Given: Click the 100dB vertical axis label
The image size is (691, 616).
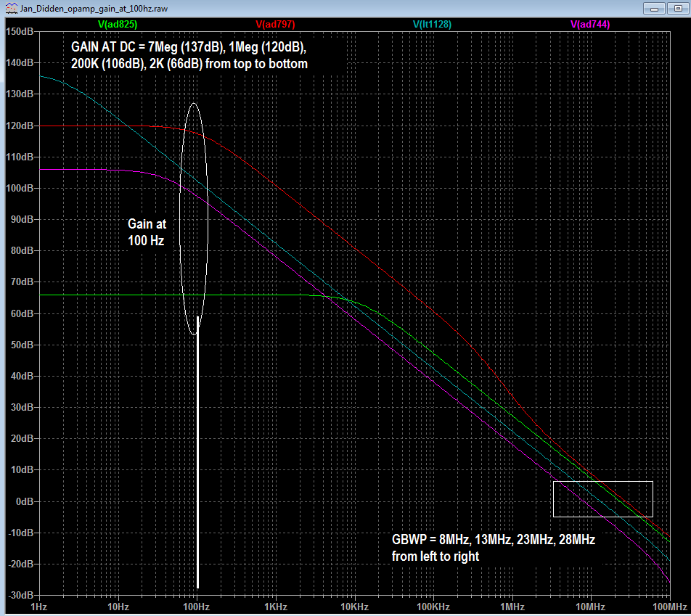Looking at the screenshot, I should pyautogui.click(x=20, y=189).
